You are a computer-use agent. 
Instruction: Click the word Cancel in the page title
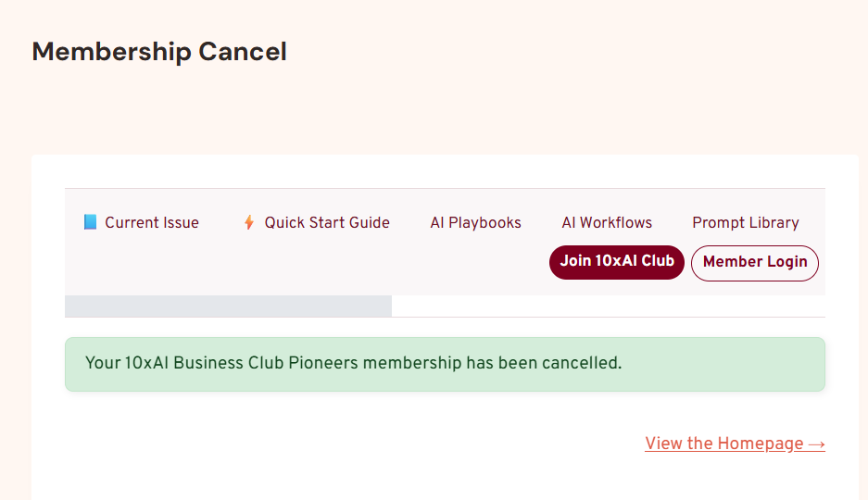coord(243,52)
